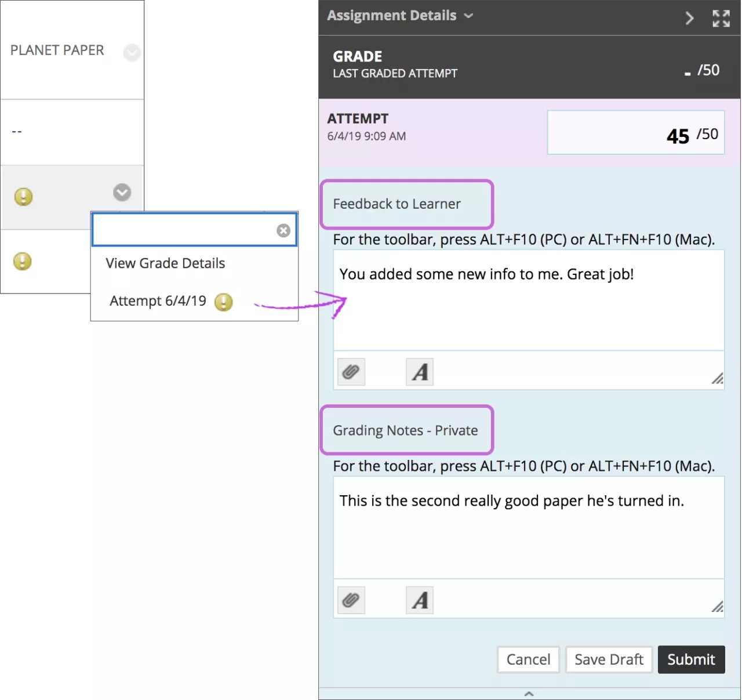Collapse the Assignment Details panel with the arrow
This screenshot has height=700, width=742.
coord(689,19)
